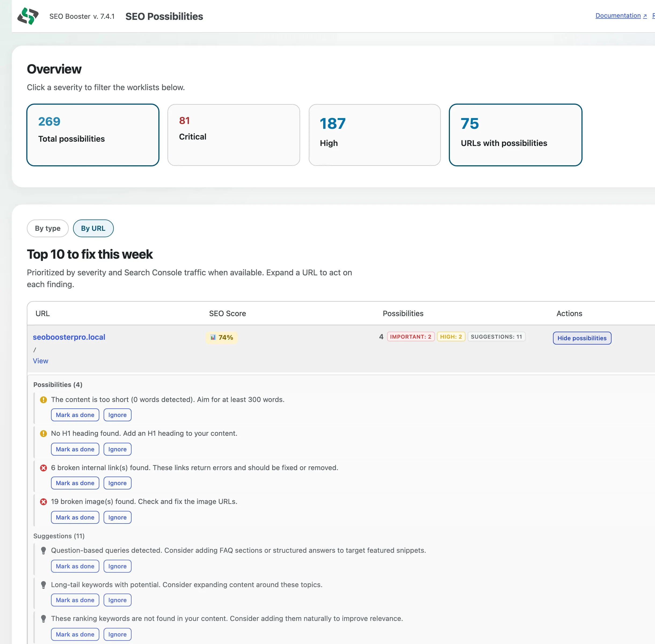Open the Documentation link
The height and width of the screenshot is (644, 655).
pos(621,16)
